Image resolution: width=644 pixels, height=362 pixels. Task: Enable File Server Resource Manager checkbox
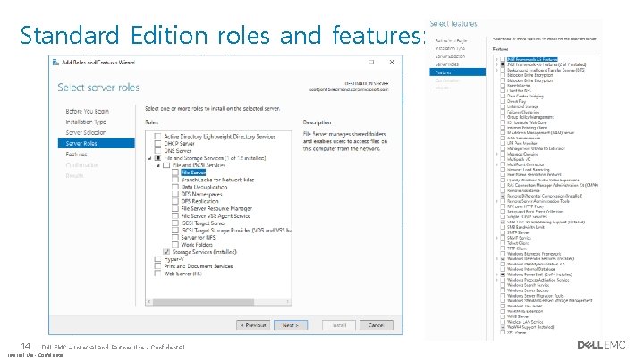pos(175,208)
